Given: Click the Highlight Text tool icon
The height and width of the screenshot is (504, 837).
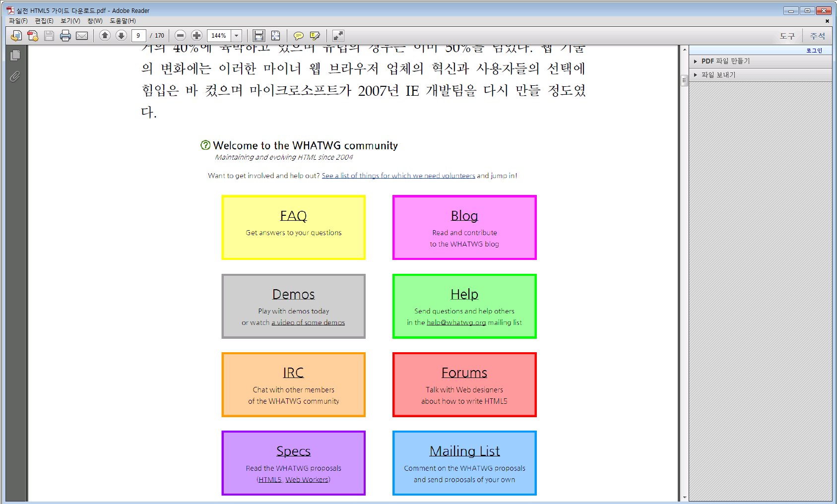Looking at the screenshot, I should point(315,36).
